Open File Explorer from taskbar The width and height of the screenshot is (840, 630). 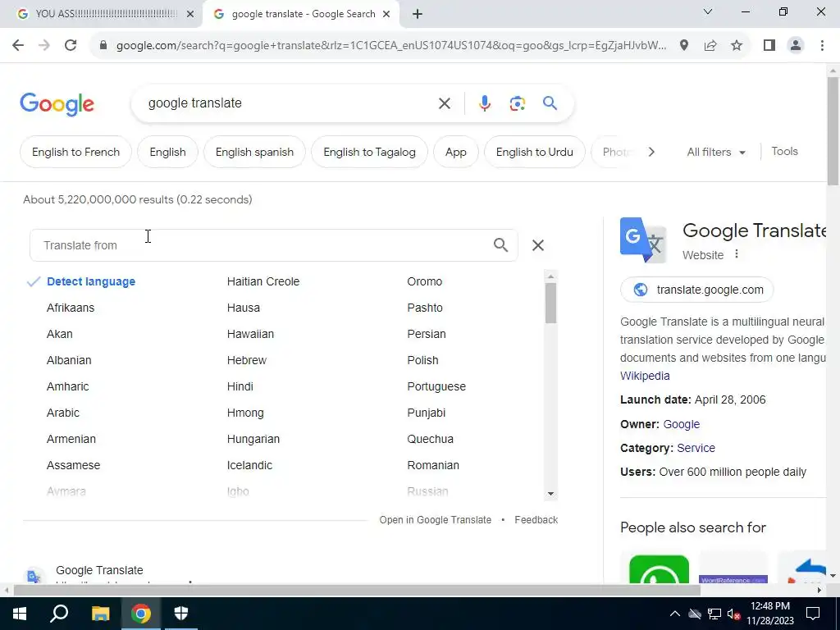(x=100, y=614)
